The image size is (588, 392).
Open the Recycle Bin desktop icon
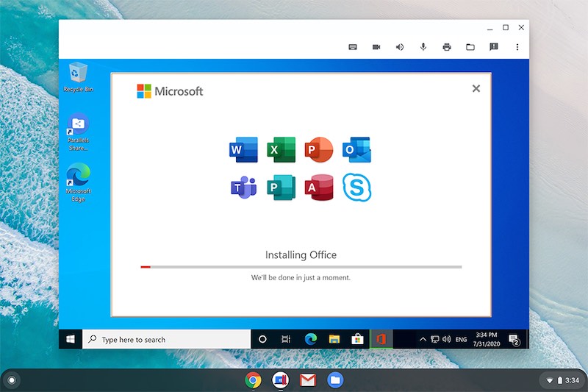pos(79,74)
